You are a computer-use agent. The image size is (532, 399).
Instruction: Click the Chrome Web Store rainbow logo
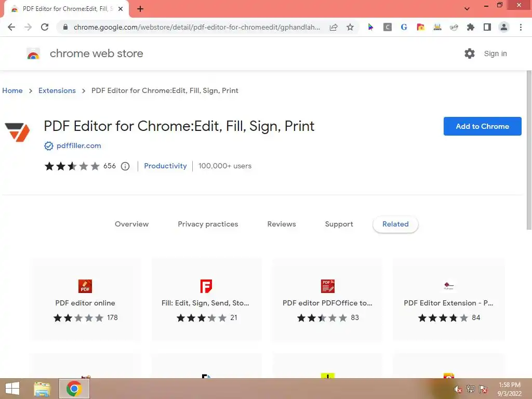[33, 54]
